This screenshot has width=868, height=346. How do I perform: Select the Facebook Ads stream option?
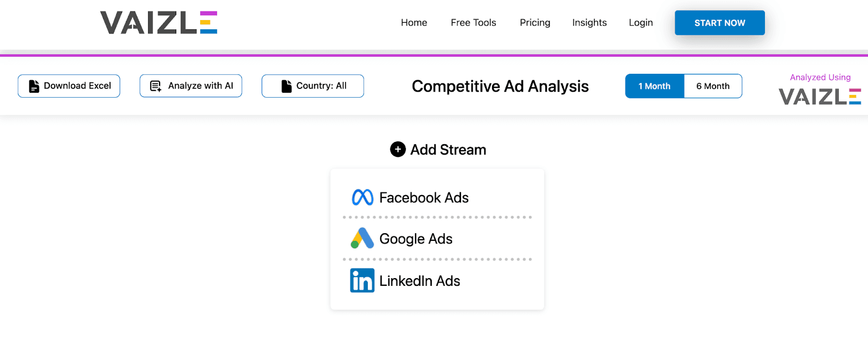[x=424, y=197]
